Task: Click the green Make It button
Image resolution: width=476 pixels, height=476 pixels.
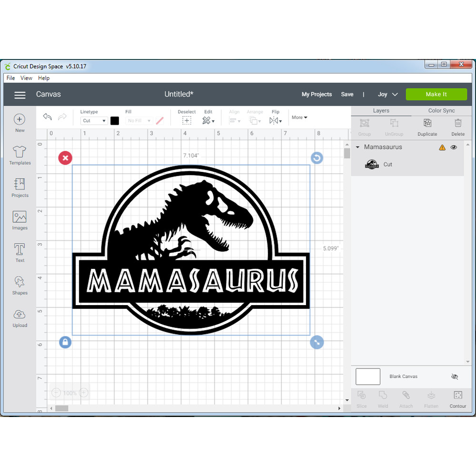Action: pos(436,94)
